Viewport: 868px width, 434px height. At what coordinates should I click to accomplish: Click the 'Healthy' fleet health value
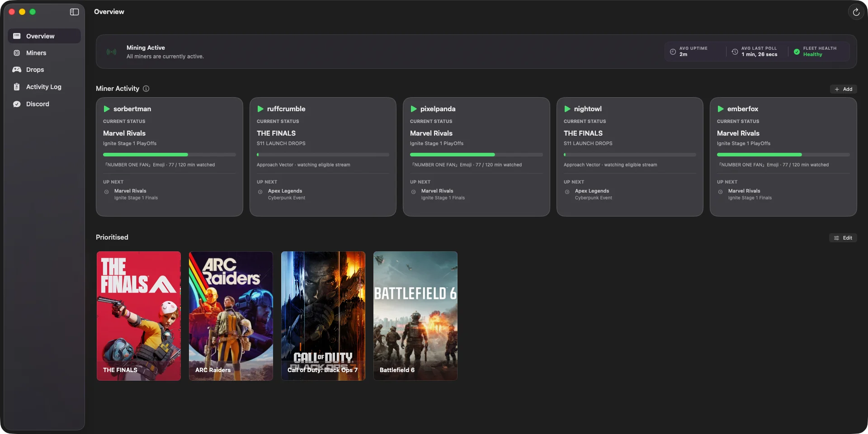(x=813, y=55)
